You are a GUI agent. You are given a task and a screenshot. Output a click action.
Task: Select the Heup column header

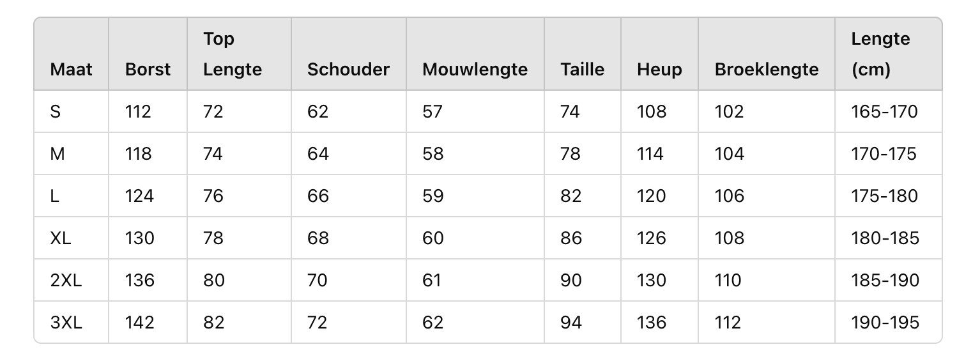[x=659, y=69]
